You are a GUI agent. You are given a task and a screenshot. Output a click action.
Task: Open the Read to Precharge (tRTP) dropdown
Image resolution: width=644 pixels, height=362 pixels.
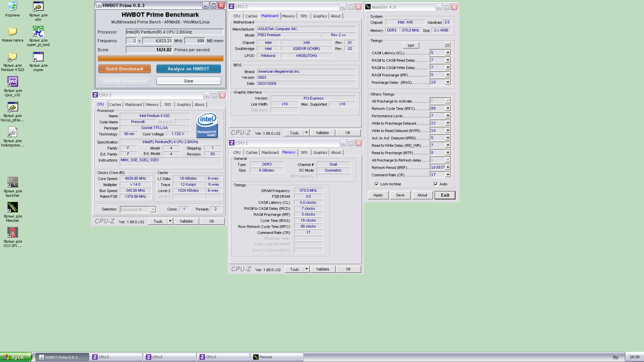pos(447,153)
